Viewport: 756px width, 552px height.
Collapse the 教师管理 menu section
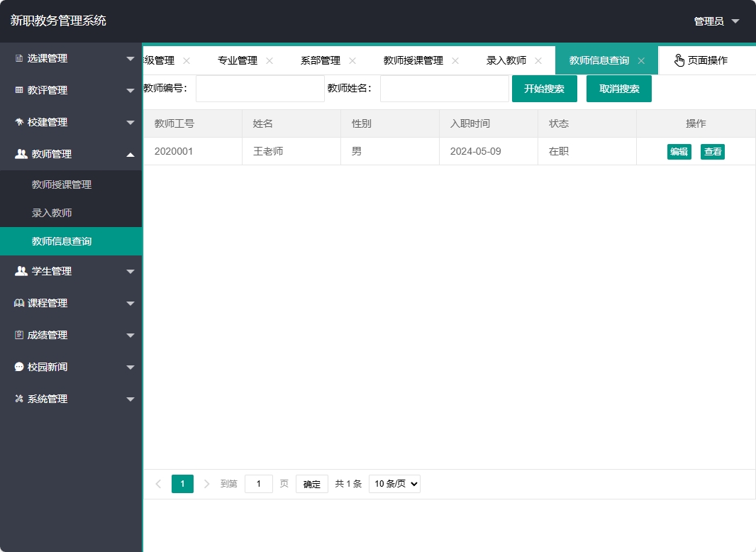71,154
